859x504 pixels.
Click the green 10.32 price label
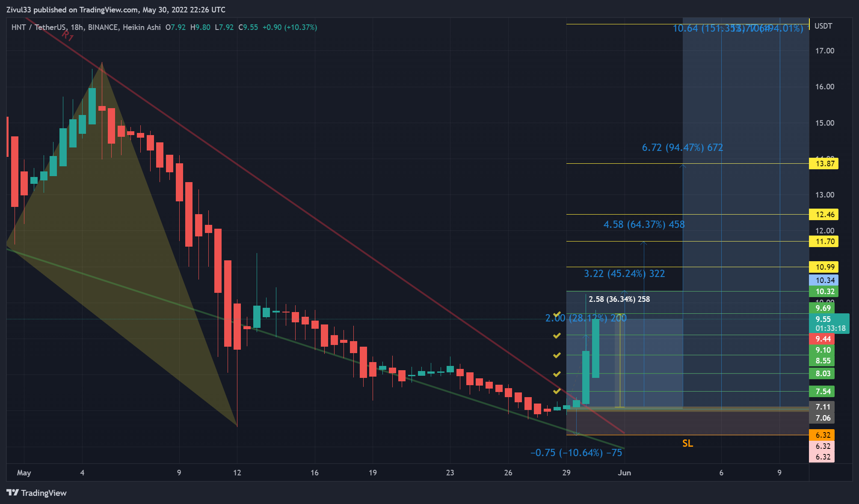click(824, 292)
